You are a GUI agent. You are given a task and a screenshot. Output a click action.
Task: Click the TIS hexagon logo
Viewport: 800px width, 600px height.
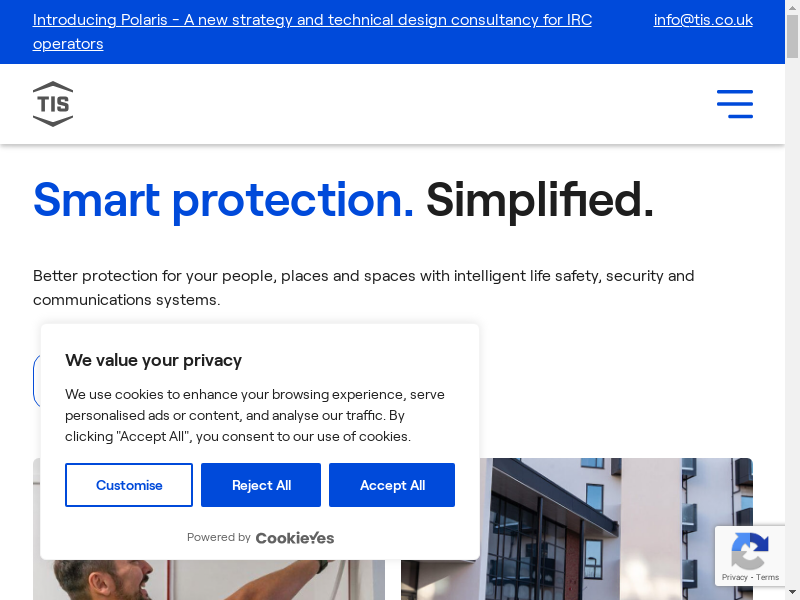pos(53,104)
